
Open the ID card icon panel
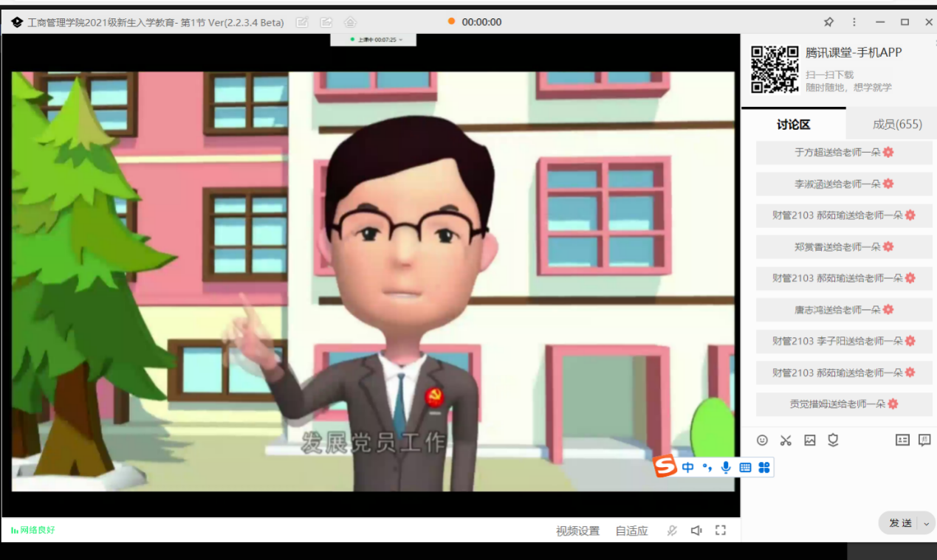pyautogui.click(x=902, y=440)
